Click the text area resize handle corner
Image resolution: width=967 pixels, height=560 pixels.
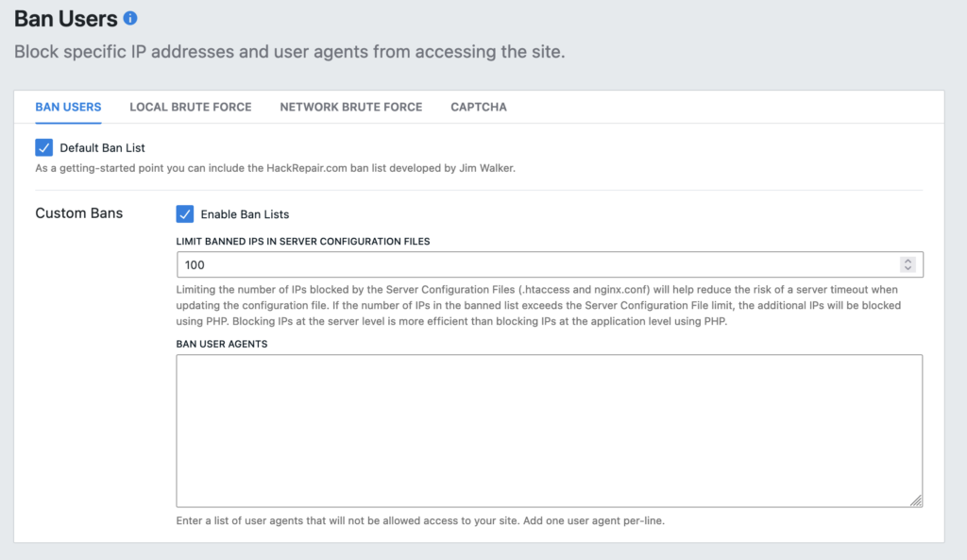click(x=916, y=501)
